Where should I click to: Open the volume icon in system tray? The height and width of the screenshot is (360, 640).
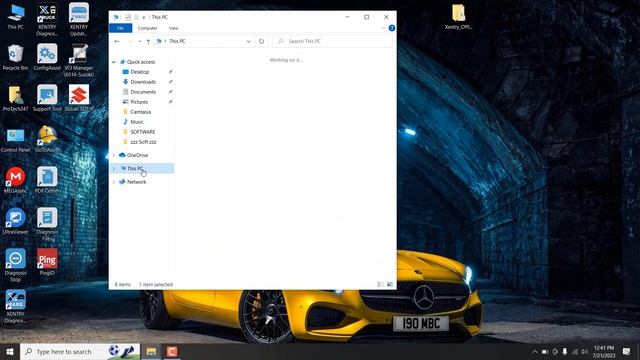click(x=584, y=351)
